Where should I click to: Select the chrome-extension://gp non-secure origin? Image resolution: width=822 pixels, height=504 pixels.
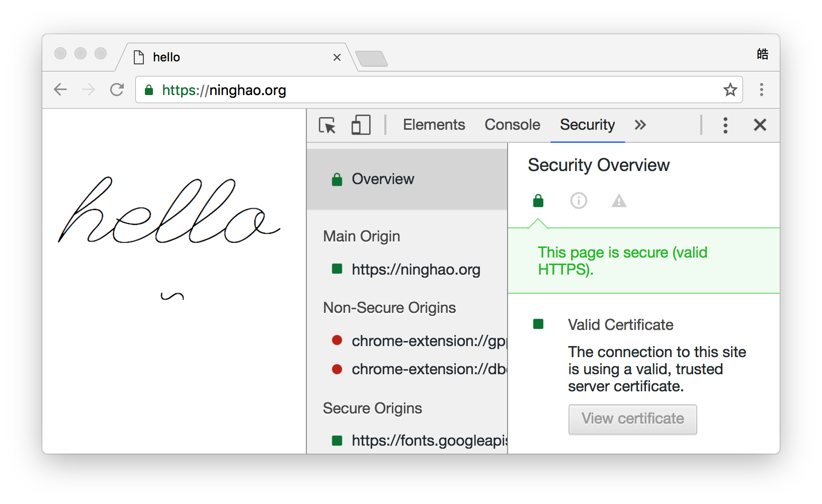(x=428, y=341)
